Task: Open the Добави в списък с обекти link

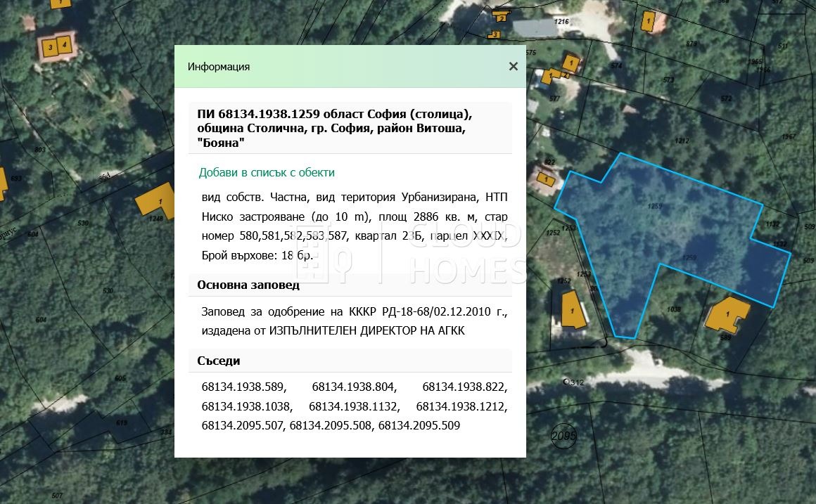Action: click(x=266, y=172)
